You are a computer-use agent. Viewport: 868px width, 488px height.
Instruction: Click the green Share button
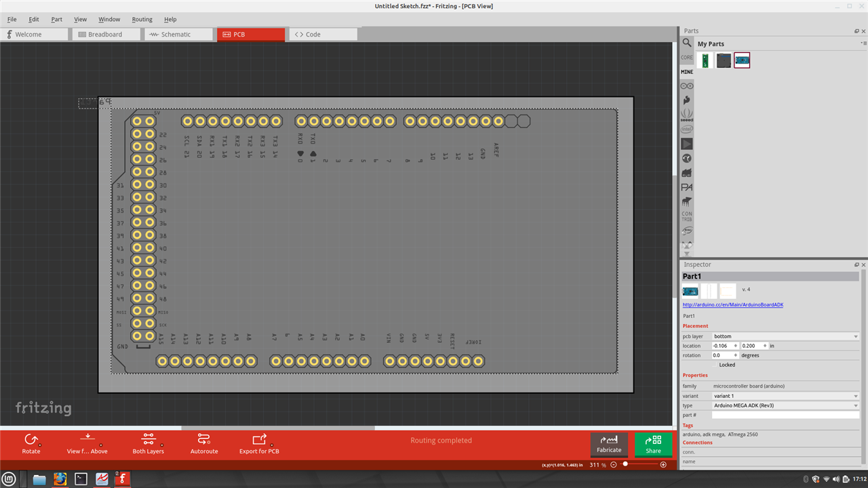(653, 444)
